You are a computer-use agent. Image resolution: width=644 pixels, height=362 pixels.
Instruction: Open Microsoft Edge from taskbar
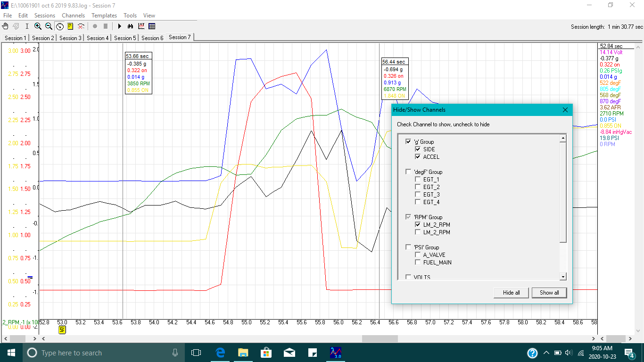[x=220, y=353]
